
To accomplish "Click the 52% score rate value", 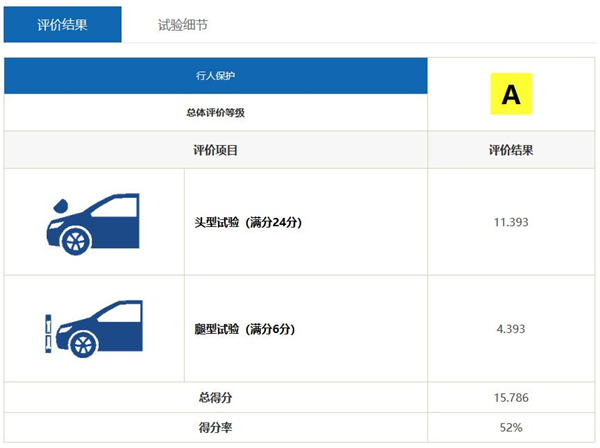I will point(511,427).
